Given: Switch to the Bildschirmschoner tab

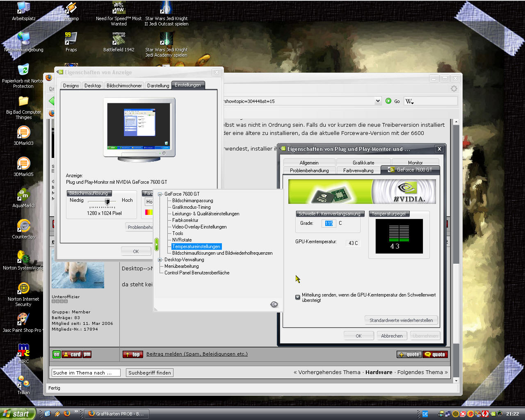Looking at the screenshot, I should (x=124, y=86).
